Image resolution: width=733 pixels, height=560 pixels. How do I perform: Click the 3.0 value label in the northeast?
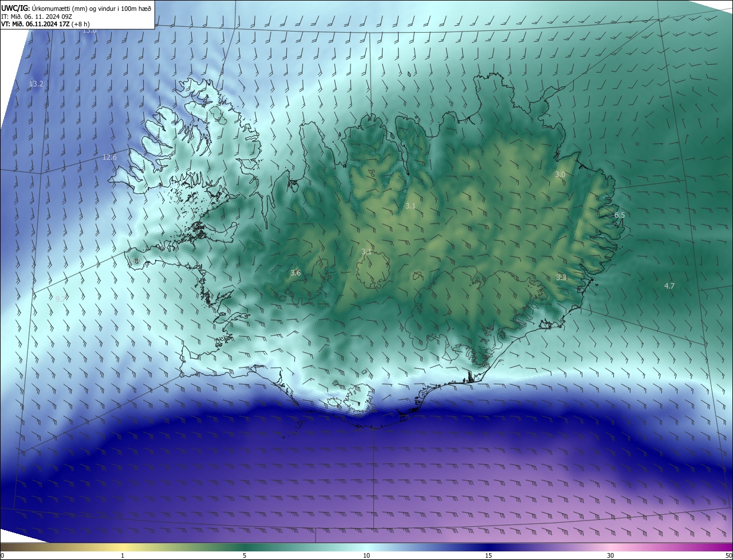[560, 174]
